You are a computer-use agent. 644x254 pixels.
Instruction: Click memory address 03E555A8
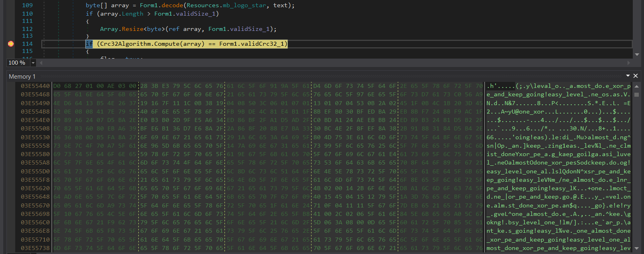(35, 163)
